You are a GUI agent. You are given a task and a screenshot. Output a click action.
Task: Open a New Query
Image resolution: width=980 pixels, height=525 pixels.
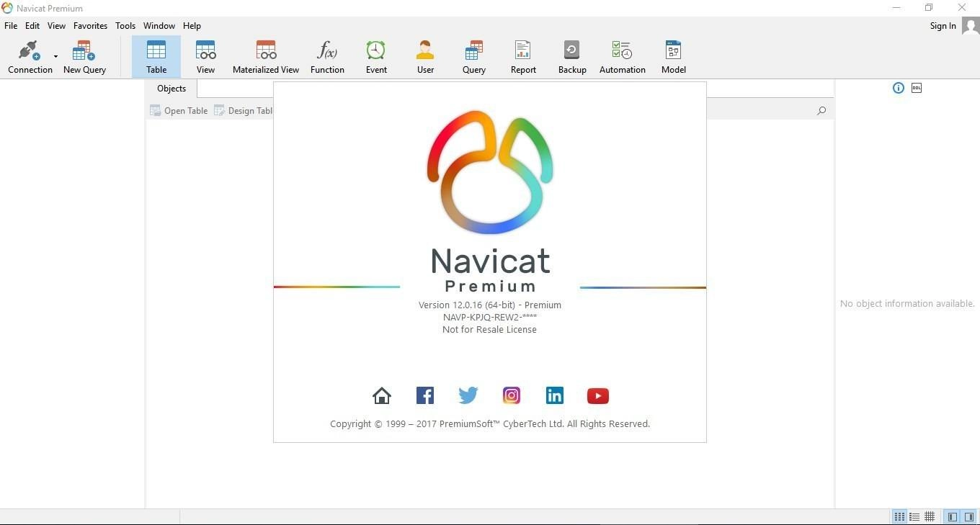pos(84,57)
